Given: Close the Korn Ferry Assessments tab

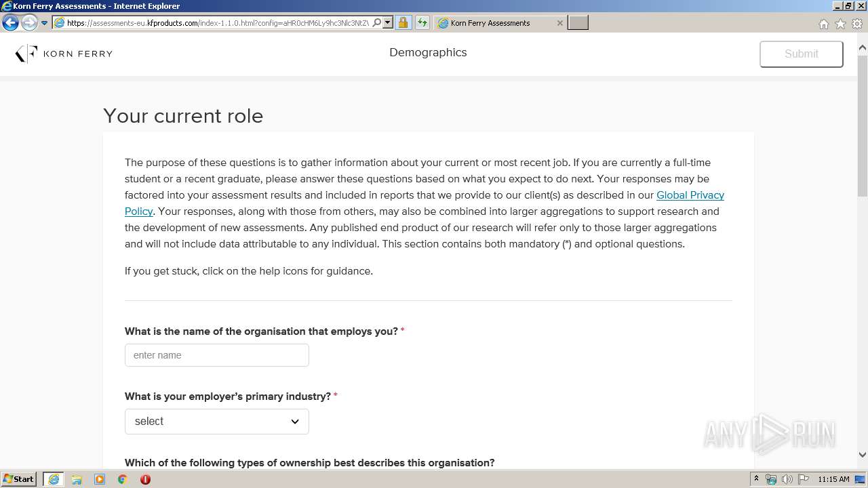Looking at the screenshot, I should tap(559, 23).
